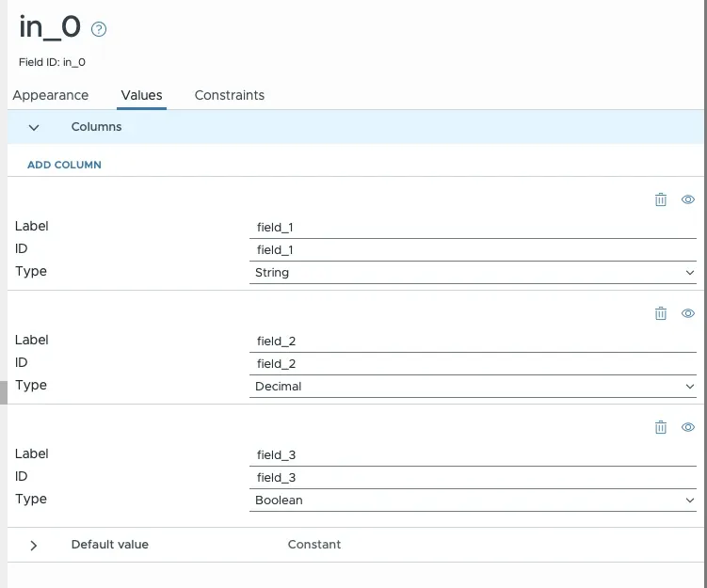Click the help icon next to in_0
Viewport: 707px width, 588px height.
[99, 29]
